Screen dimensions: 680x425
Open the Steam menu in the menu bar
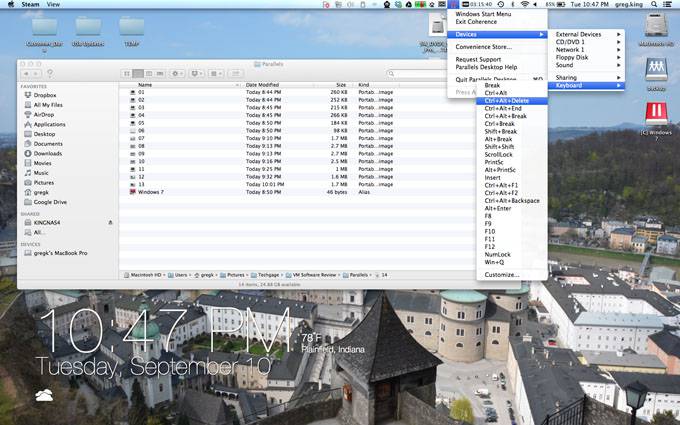(30, 4)
